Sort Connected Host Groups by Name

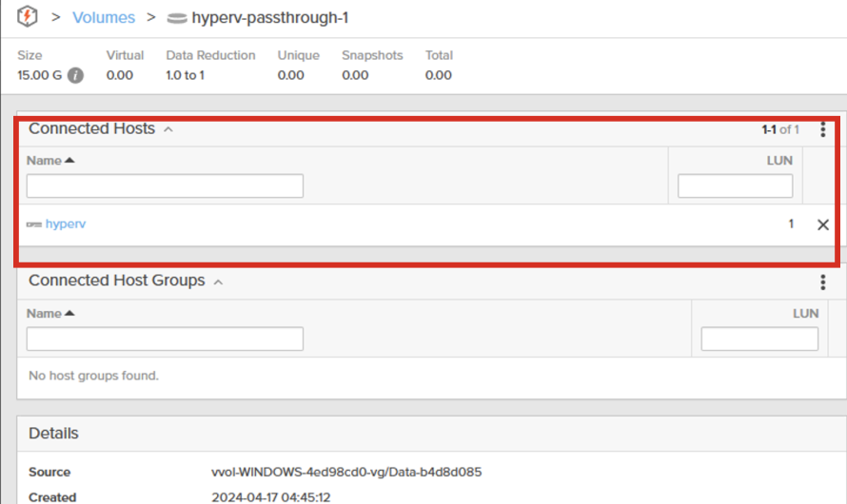[x=49, y=313]
